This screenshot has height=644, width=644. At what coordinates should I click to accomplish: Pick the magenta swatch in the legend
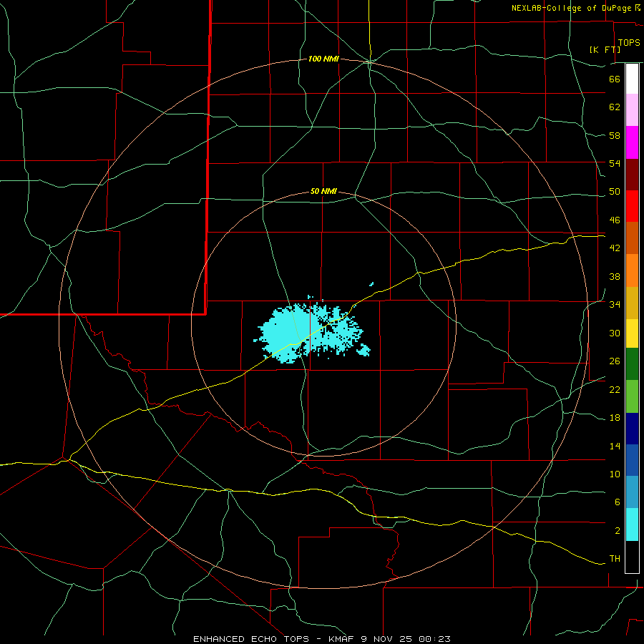[x=632, y=142]
